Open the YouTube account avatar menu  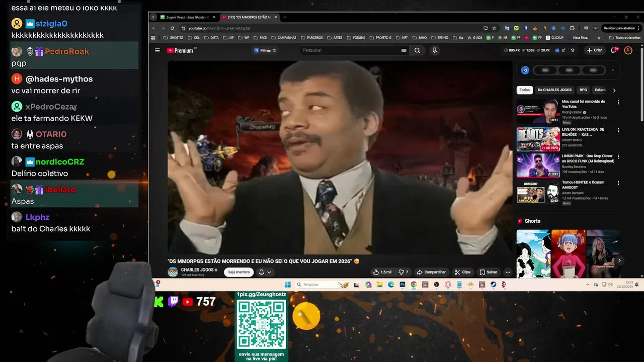coord(628,50)
